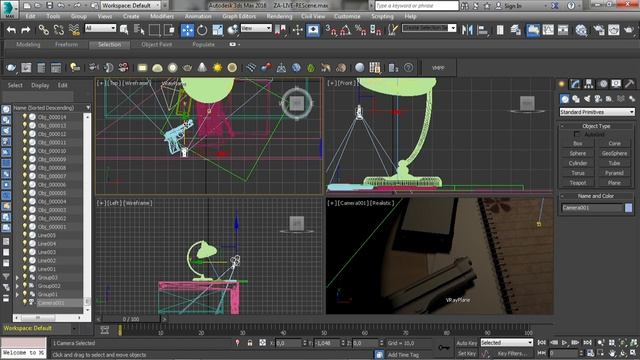Open the Standard Primitives dropdown
640x360 pixels.
pos(597,112)
